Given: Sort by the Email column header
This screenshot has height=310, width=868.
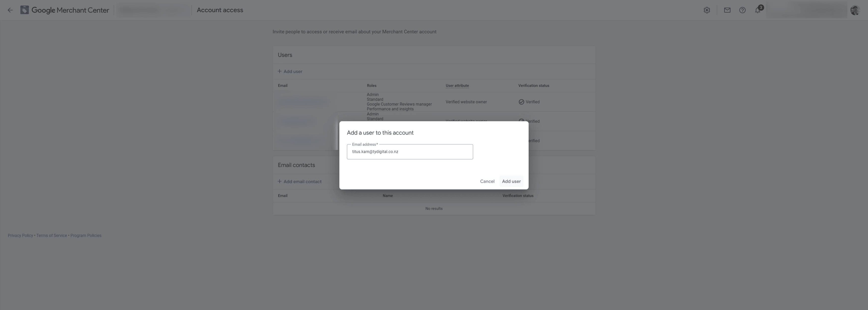Looking at the screenshot, I should [282, 85].
